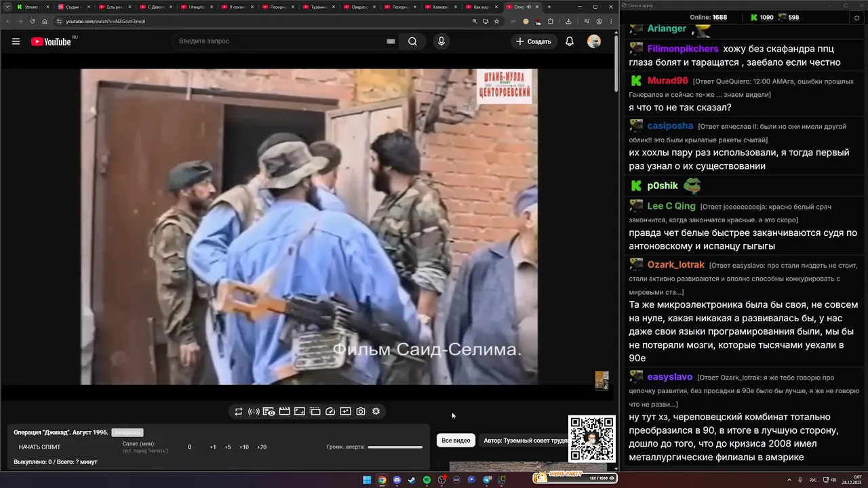The image size is (868, 488).
Task: Open Spotify from the taskbar
Action: tap(427, 480)
